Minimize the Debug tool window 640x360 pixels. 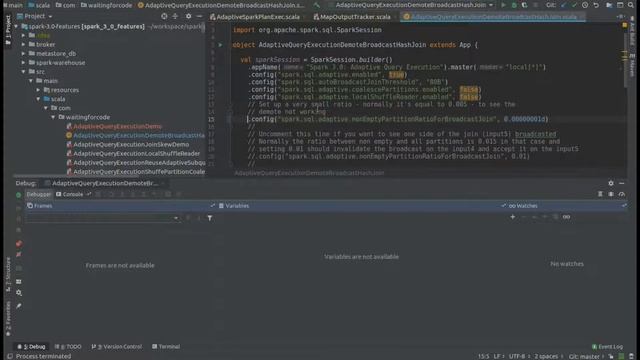coord(622,183)
